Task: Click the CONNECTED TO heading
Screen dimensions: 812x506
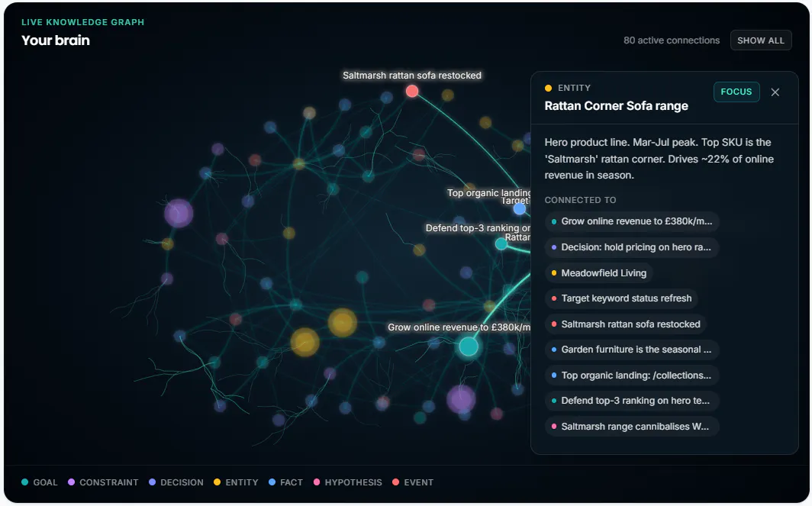Action: (580, 200)
